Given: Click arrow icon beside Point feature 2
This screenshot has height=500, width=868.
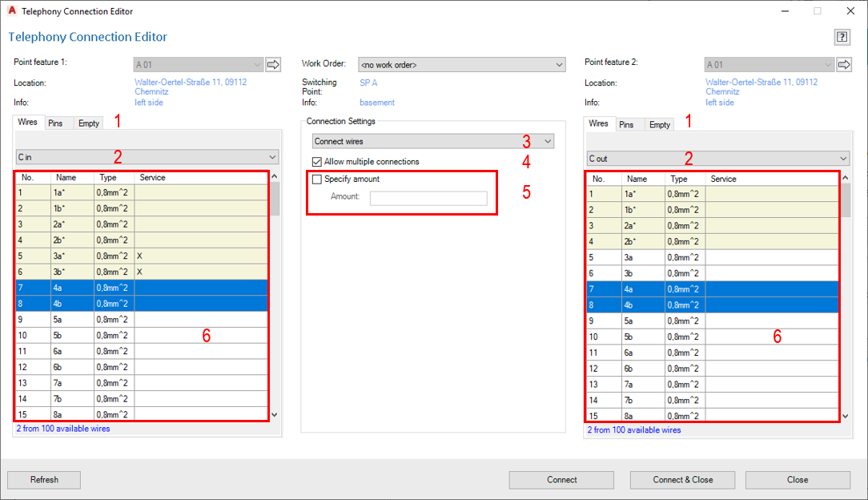Looking at the screenshot, I should click(844, 64).
